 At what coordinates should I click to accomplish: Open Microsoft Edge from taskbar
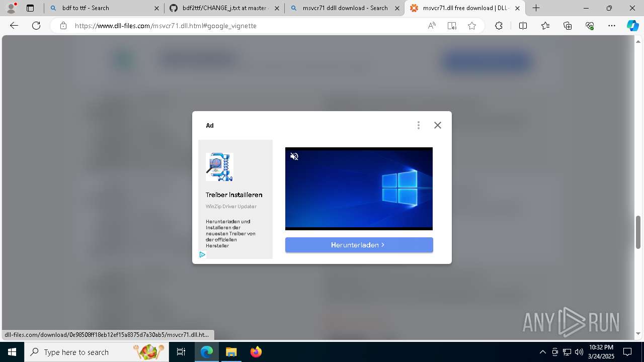tap(207, 352)
